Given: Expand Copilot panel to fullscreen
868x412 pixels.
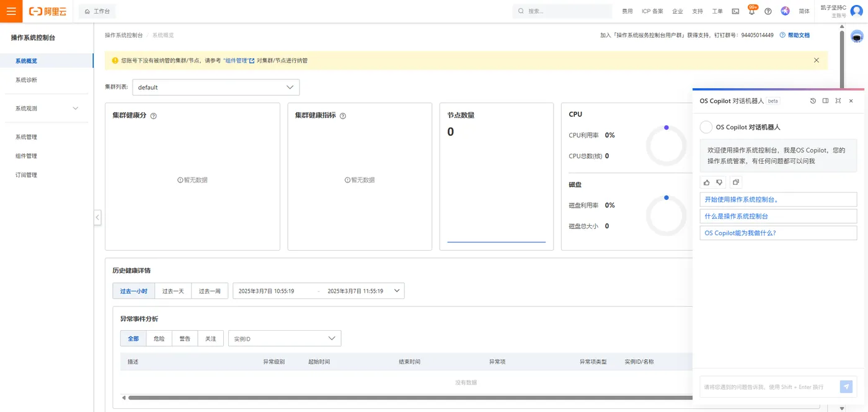Looking at the screenshot, I should click(838, 101).
